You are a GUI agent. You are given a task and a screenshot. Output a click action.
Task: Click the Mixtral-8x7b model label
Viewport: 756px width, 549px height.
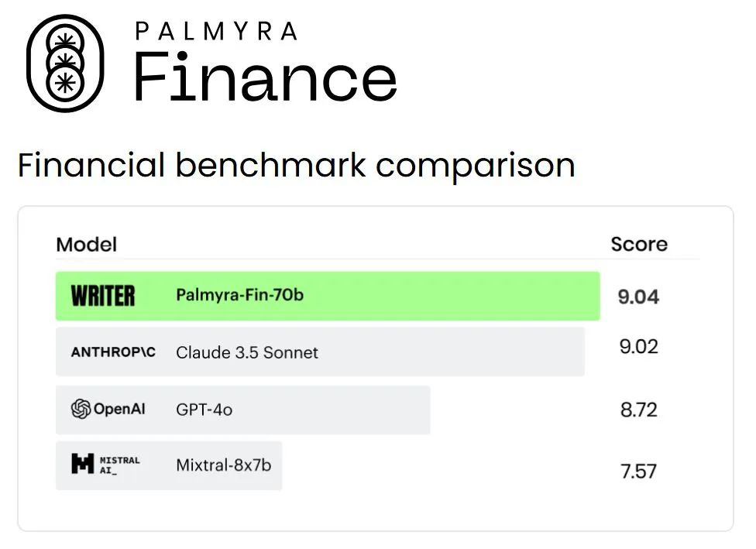click(x=223, y=465)
